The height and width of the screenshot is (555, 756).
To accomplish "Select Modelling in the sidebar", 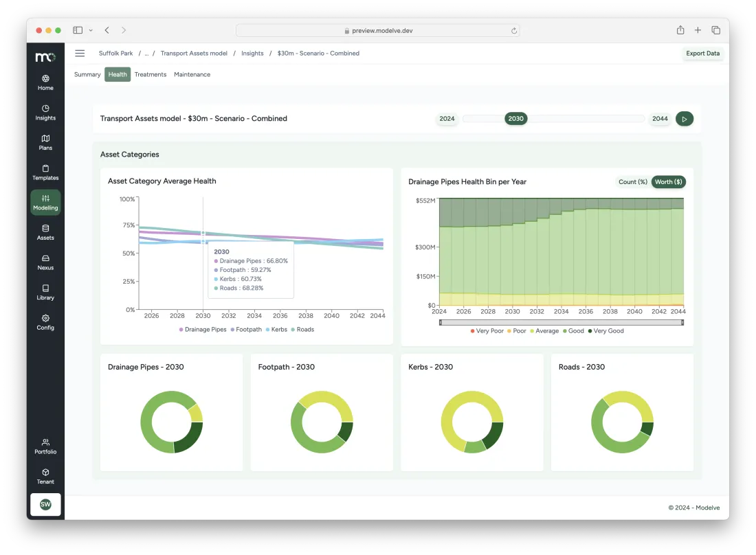I will (x=45, y=202).
